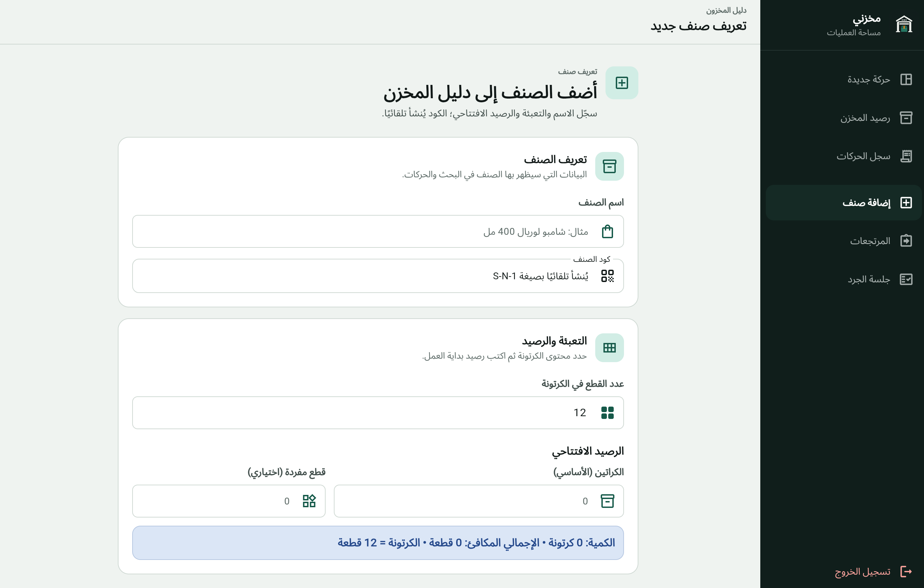Open the سجل الحركات sidebar item
924x588 pixels.
843,156
